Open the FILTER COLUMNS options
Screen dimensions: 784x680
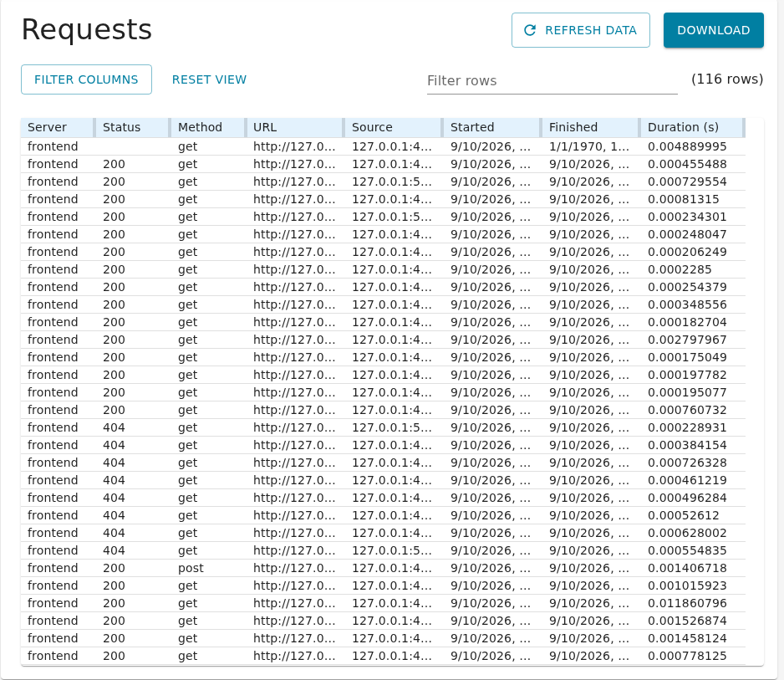(86, 79)
